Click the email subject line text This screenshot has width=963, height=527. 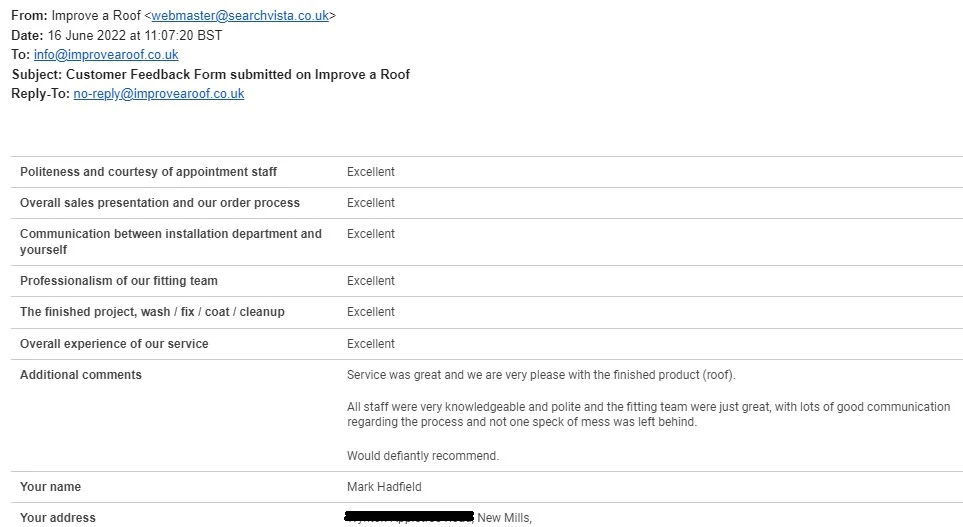237,74
